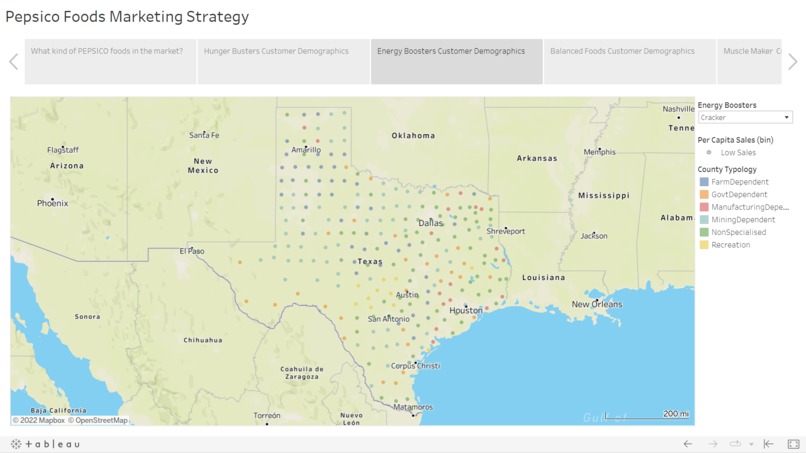
Task: Click the '200 mi' map scale bar
Action: 648,415
